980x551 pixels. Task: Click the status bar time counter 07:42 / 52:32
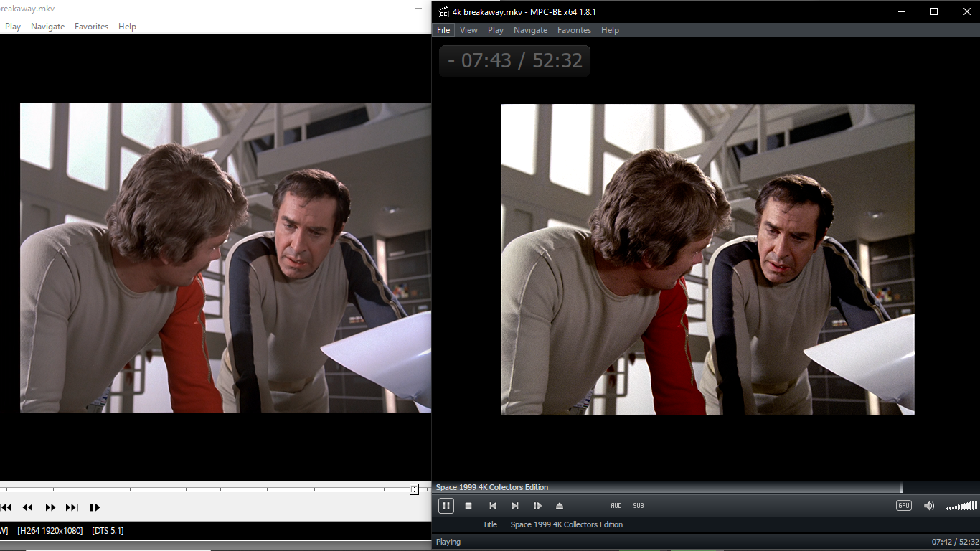pyautogui.click(x=951, y=542)
